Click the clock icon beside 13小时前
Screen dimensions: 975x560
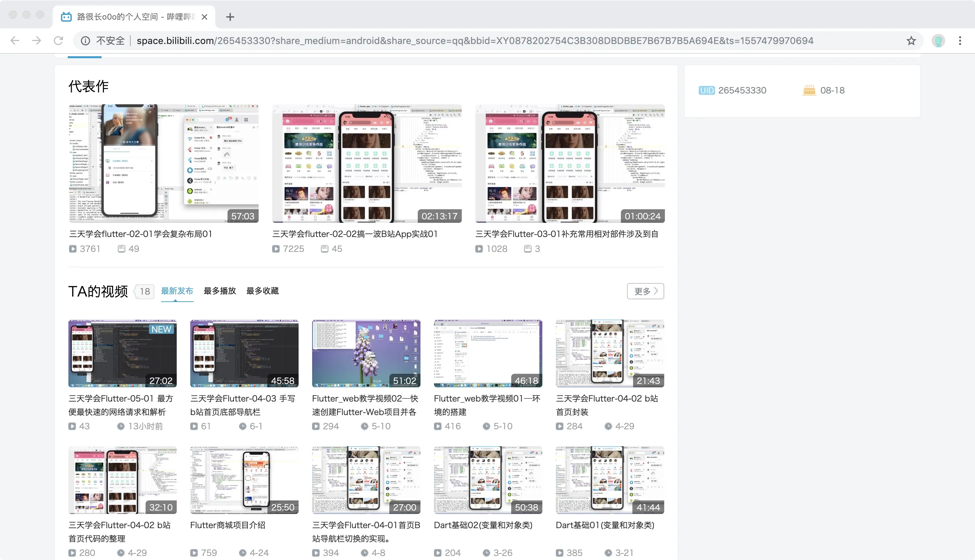click(x=121, y=426)
